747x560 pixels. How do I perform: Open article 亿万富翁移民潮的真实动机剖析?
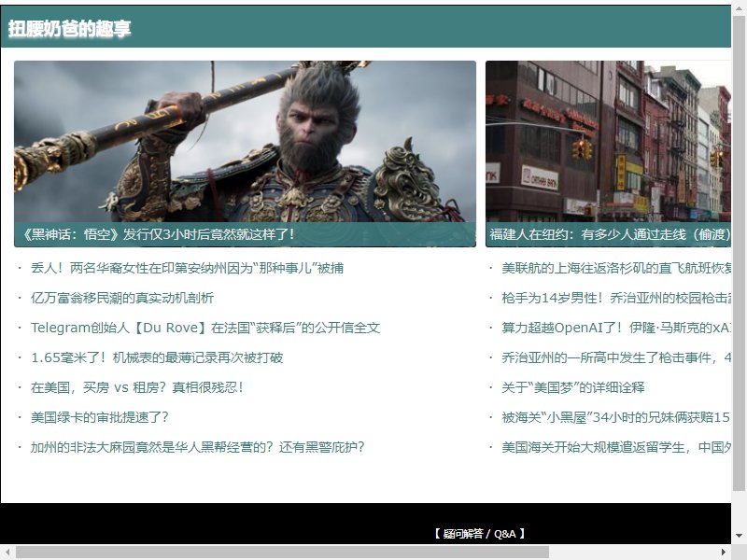pos(122,298)
